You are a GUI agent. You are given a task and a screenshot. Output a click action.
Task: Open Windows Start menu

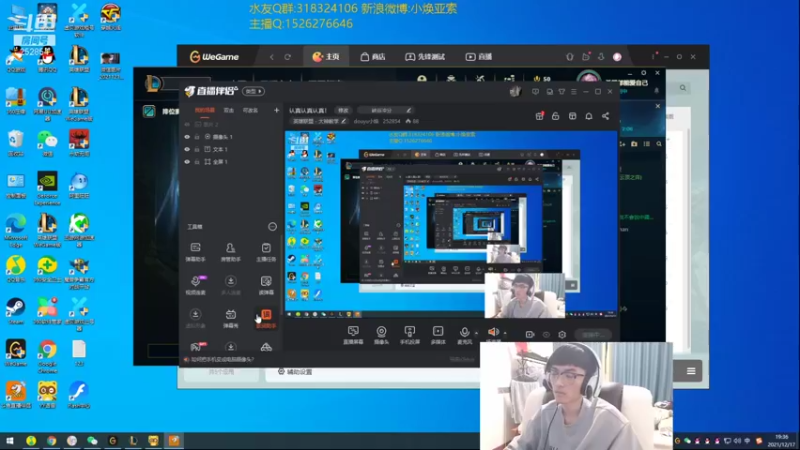(x=10, y=440)
